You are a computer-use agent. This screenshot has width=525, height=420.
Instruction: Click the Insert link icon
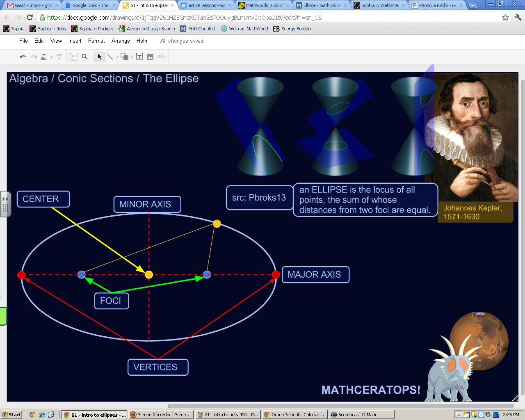pyautogui.click(x=161, y=57)
